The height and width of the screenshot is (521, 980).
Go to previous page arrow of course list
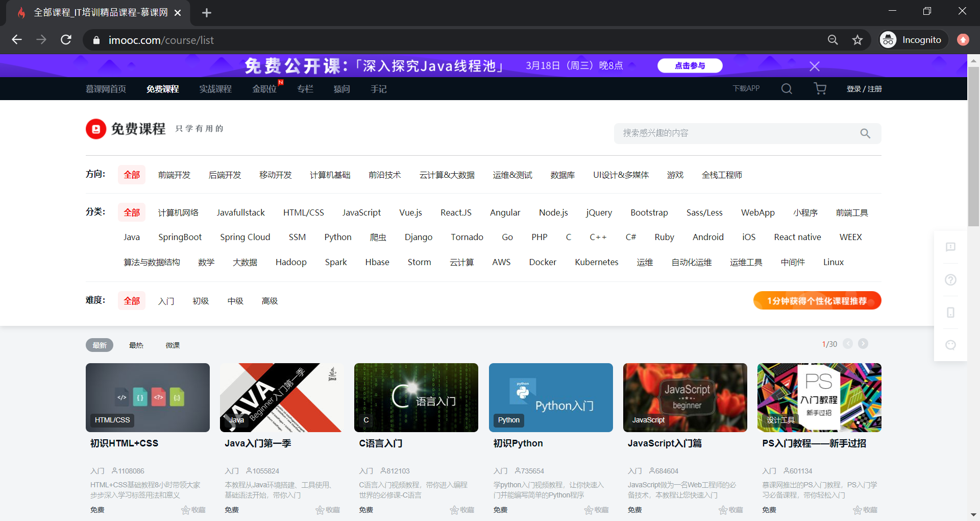(x=848, y=344)
